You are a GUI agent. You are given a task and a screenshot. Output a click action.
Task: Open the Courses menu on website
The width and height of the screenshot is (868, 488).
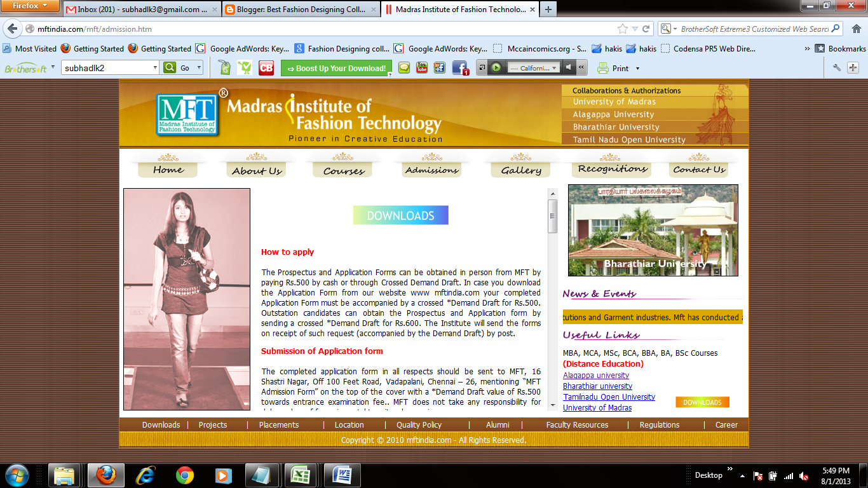(x=344, y=171)
